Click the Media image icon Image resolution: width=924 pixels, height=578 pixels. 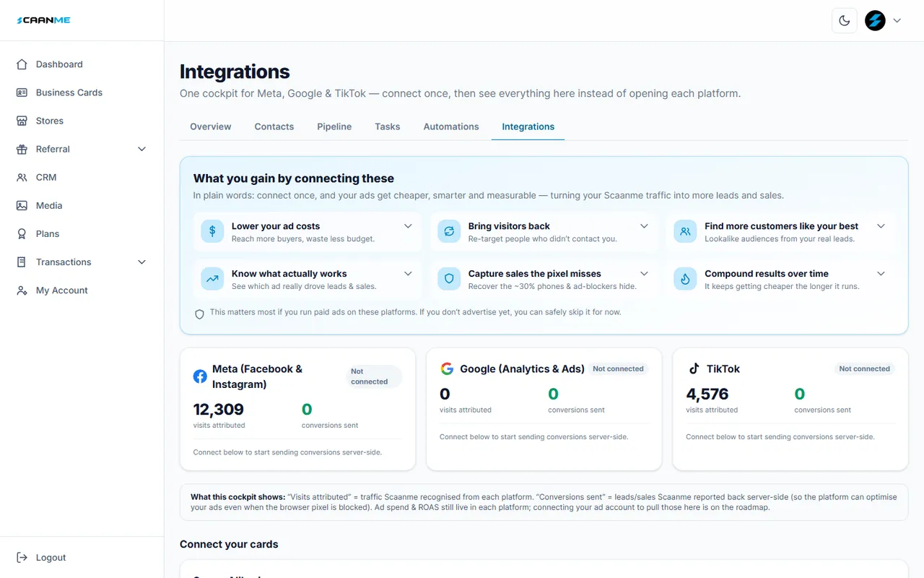(22, 205)
